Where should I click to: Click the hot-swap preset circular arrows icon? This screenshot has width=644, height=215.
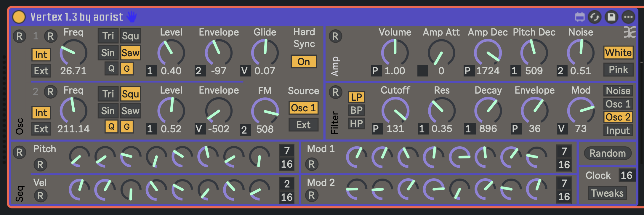coord(595,17)
